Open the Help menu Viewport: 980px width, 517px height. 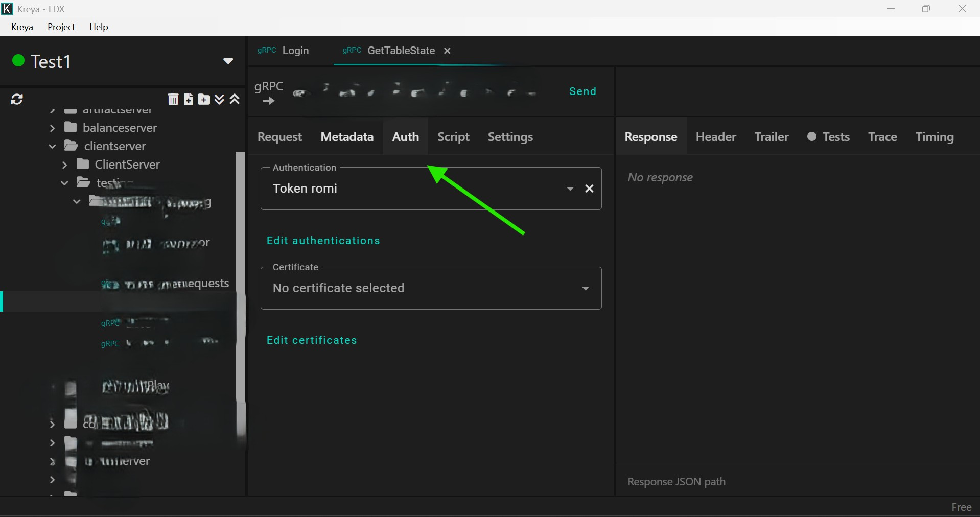pos(99,27)
